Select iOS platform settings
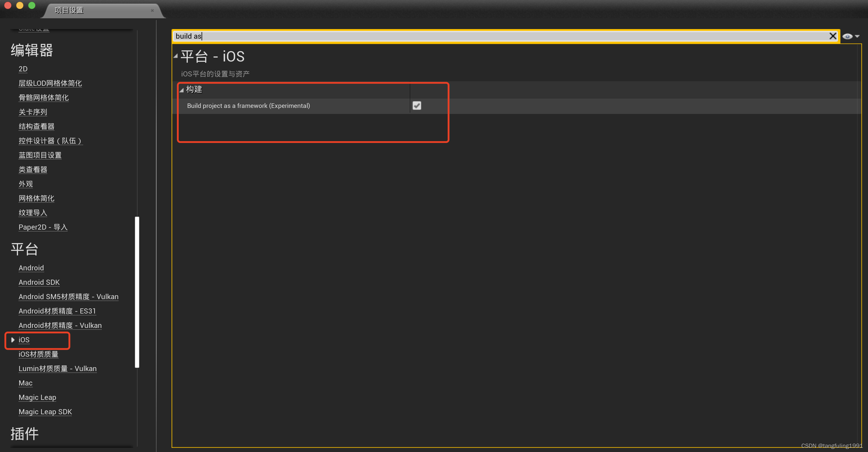Image resolution: width=868 pixels, height=452 pixels. 24,340
